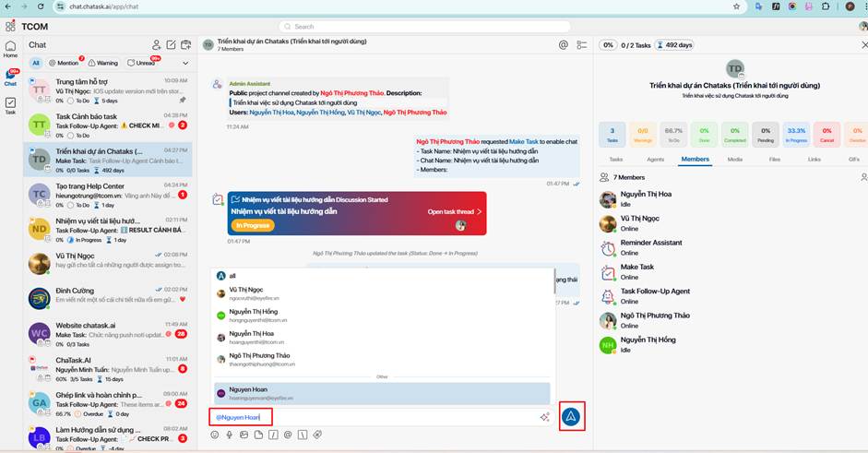
Task: Open the emoji picker
Action: pyautogui.click(x=215, y=435)
